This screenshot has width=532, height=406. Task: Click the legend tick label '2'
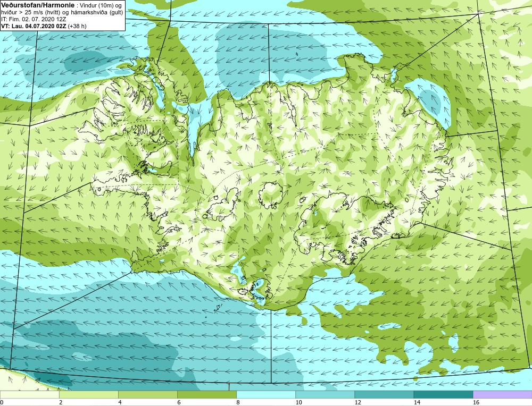(x=61, y=402)
